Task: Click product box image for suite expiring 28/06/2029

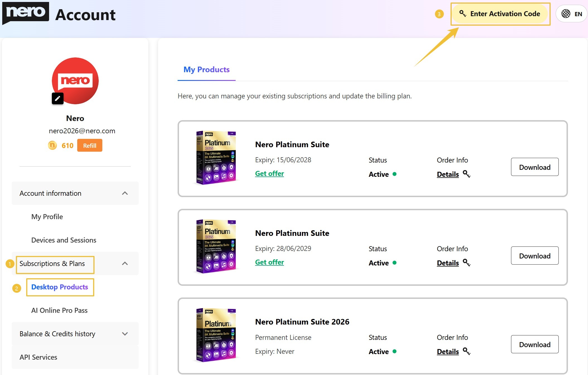Action: click(x=216, y=246)
